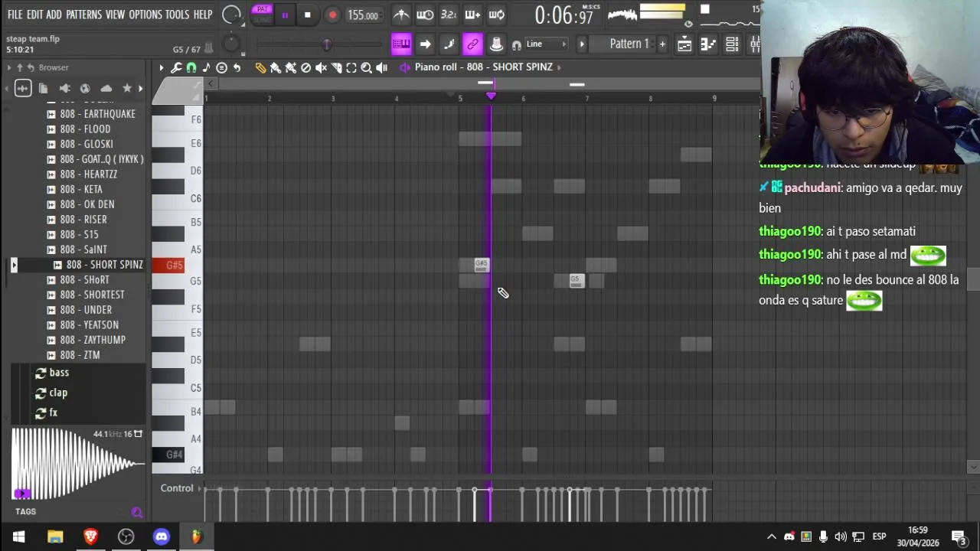Click the tags search magnifier icon
Viewport: 980px width, 551px height.
pos(136,513)
